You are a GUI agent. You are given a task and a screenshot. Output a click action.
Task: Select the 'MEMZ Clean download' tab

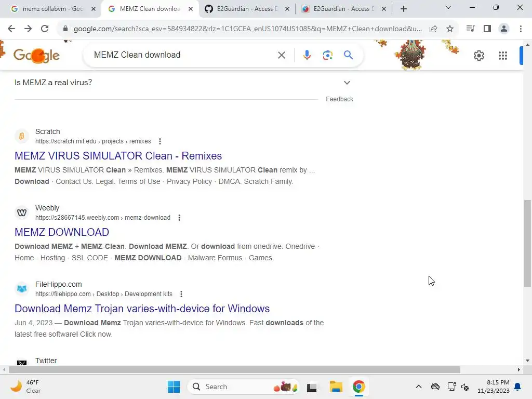tap(149, 9)
